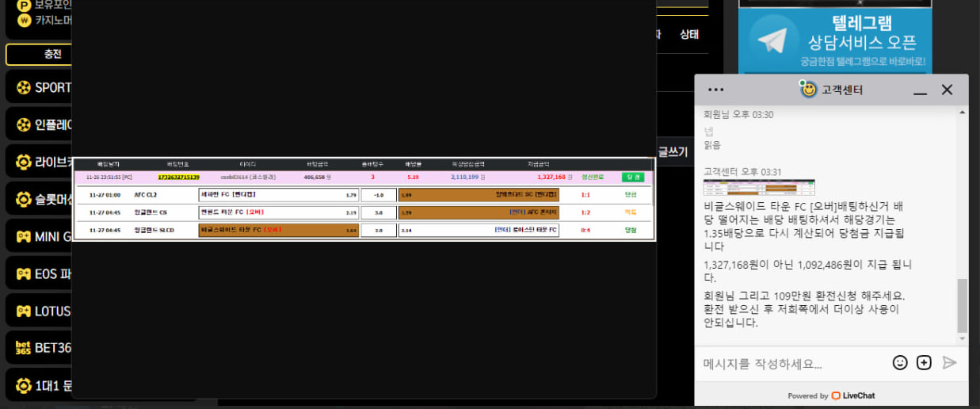Image resolution: width=980 pixels, height=409 pixels.
Task: Click the add attachment plus icon
Action: (924, 362)
